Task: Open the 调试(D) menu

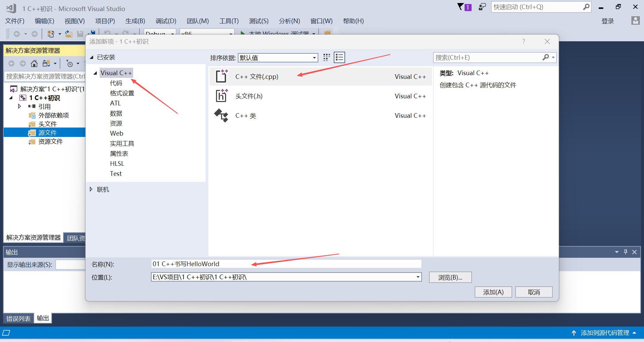Action: point(166,21)
